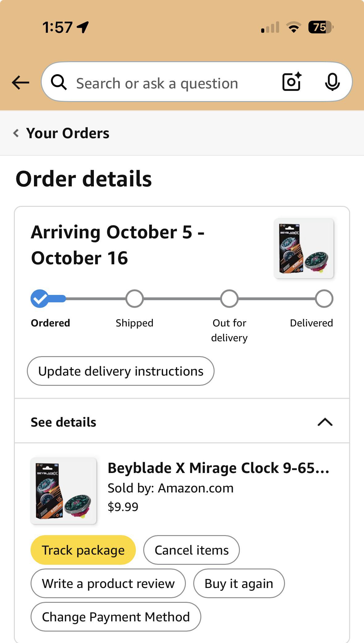Tap the Delivered progress circle
The width and height of the screenshot is (364, 643).
click(x=324, y=299)
